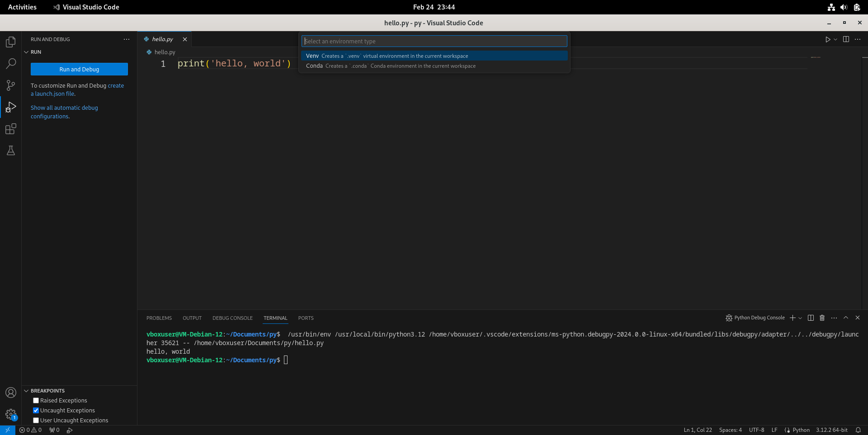Open the Search view in activity bar
This screenshot has width=868, height=435.
click(11, 64)
